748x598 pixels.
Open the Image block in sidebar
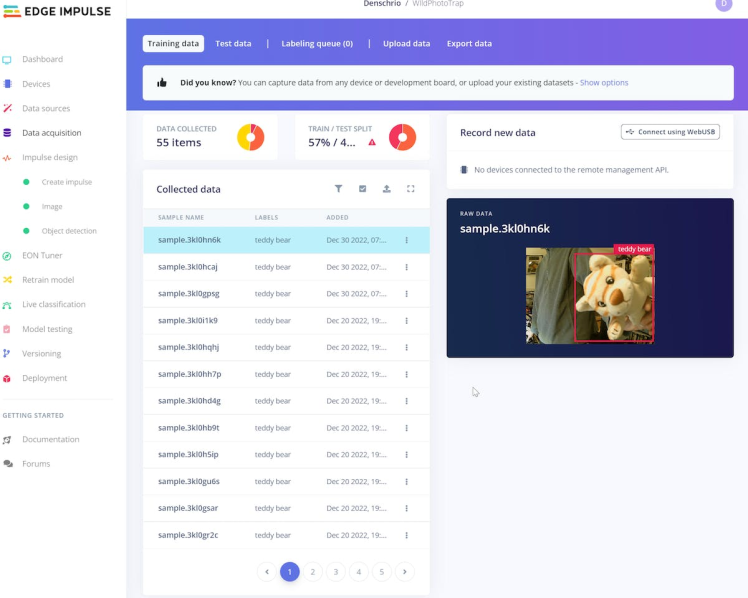[52, 206]
